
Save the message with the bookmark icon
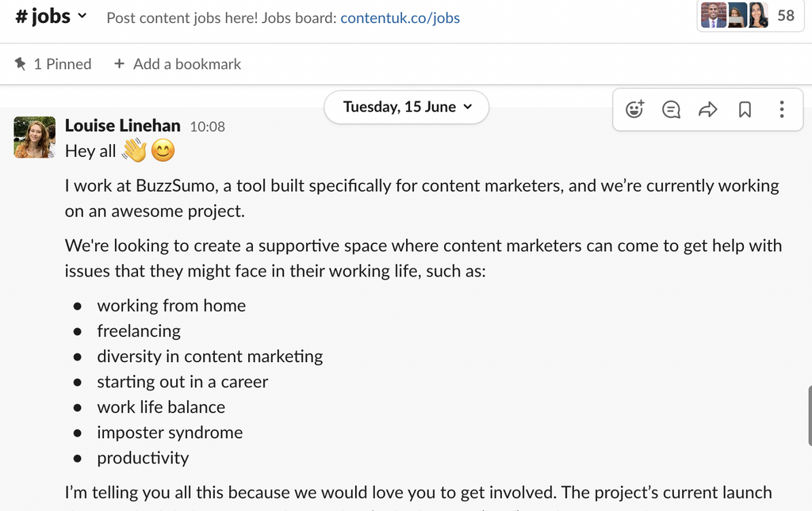click(x=745, y=109)
